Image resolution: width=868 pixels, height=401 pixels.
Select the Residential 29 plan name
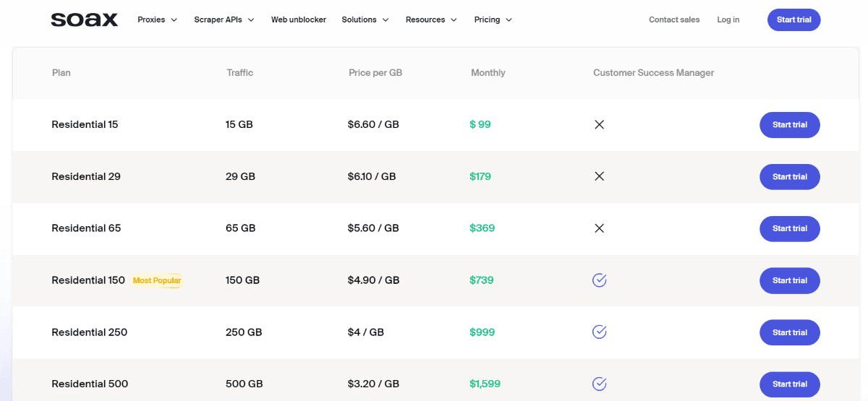click(x=86, y=176)
